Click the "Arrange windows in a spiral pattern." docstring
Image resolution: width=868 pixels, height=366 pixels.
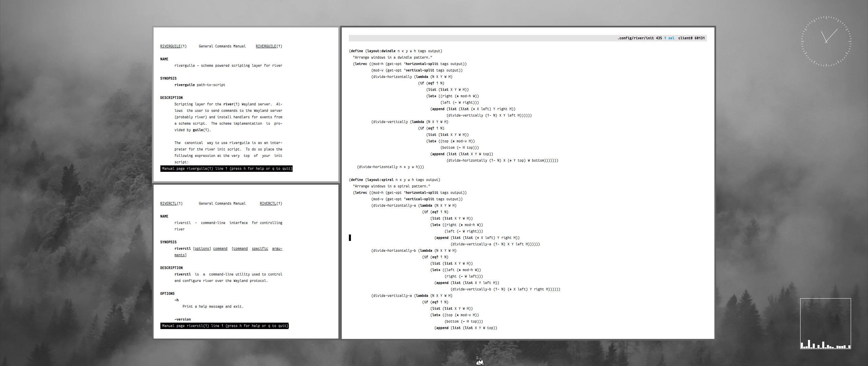point(391,186)
